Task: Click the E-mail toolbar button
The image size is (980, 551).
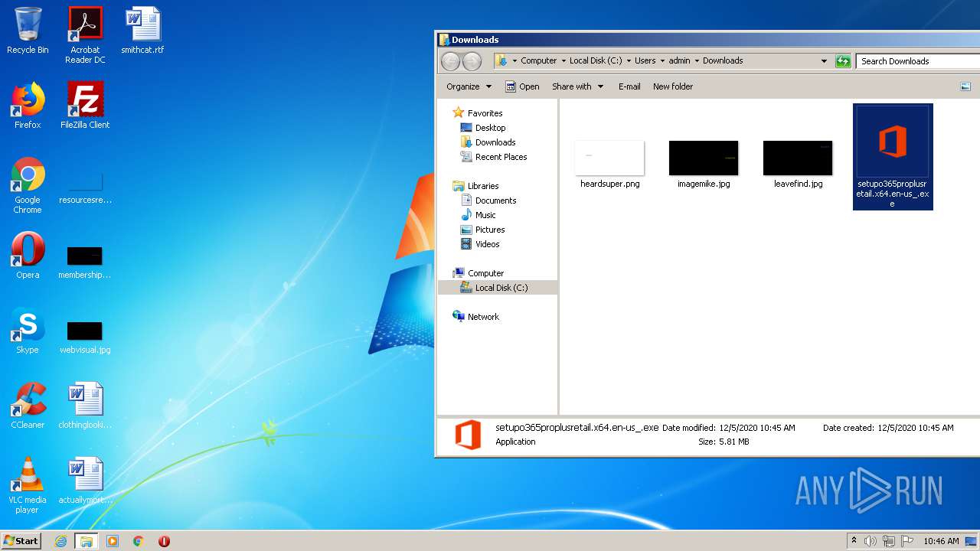Action: 629,86
